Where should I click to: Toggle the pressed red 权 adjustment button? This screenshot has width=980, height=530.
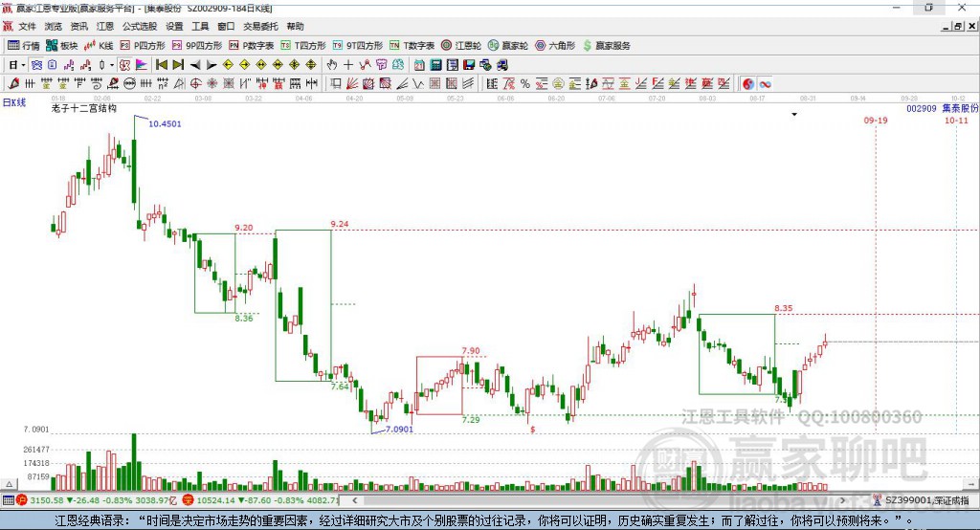click(124, 65)
